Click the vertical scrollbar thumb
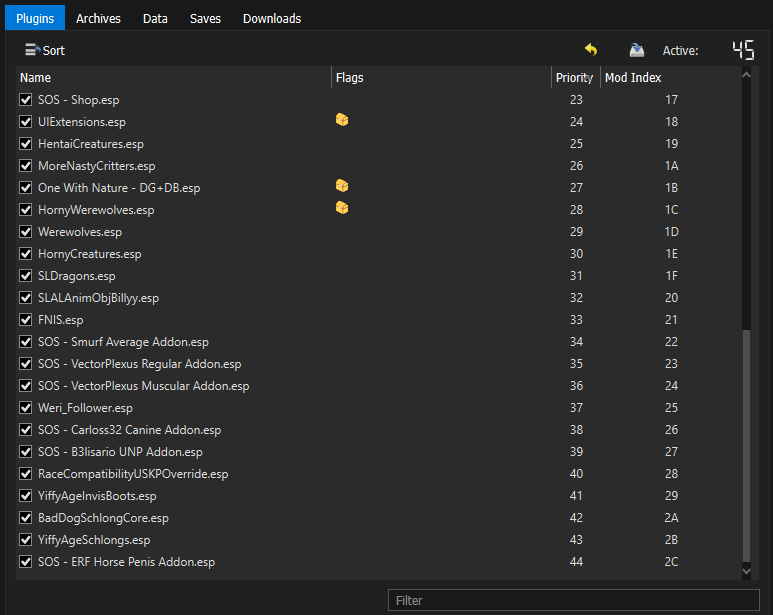Viewport: 773px width, 615px height. pos(746,446)
